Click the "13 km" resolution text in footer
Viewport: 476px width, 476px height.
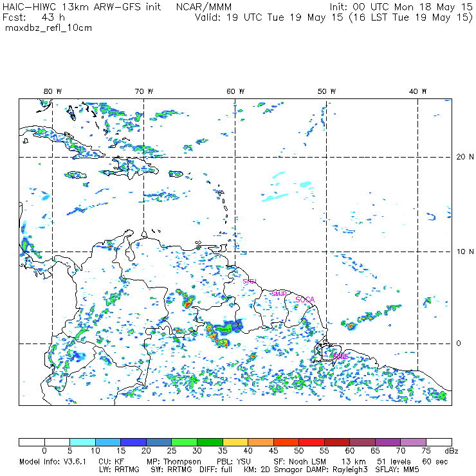click(x=354, y=462)
